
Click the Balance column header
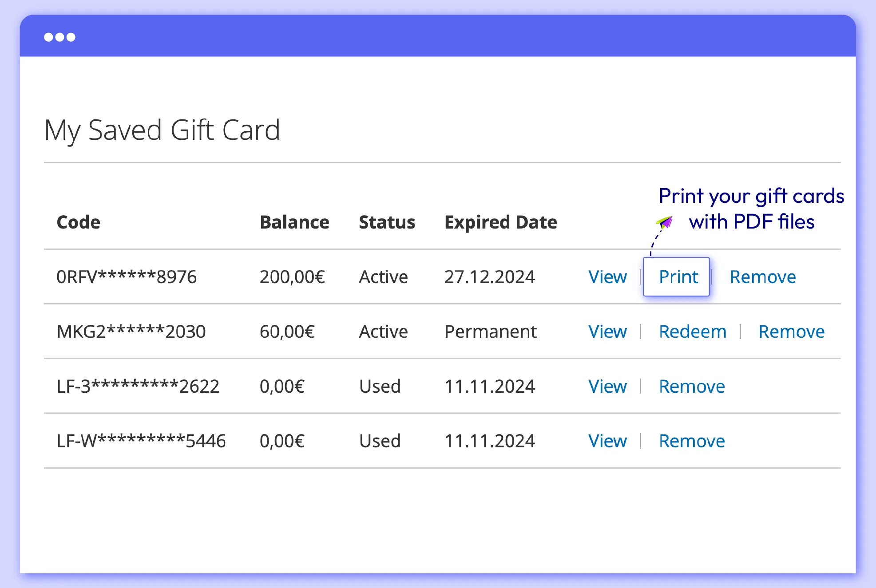(x=294, y=222)
